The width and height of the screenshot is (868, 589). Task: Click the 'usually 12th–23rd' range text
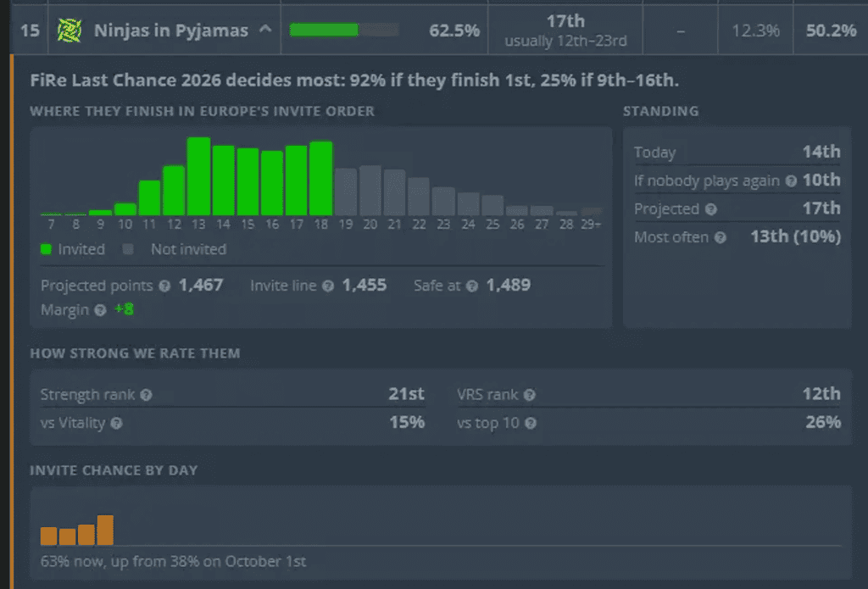(565, 41)
